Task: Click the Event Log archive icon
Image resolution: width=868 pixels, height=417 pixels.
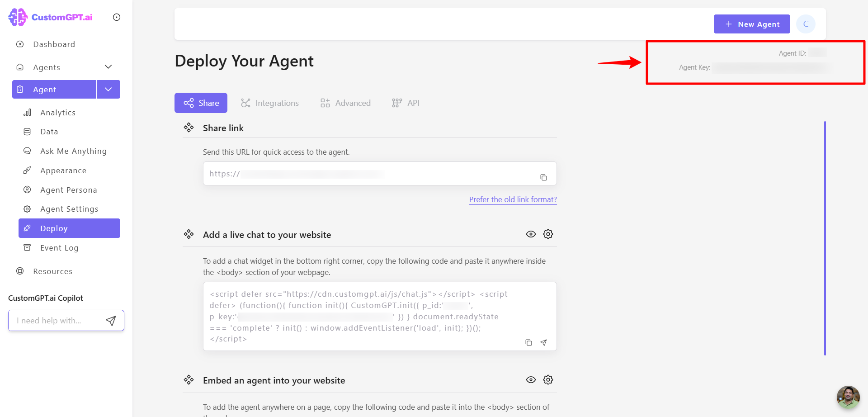Action: [x=27, y=248]
